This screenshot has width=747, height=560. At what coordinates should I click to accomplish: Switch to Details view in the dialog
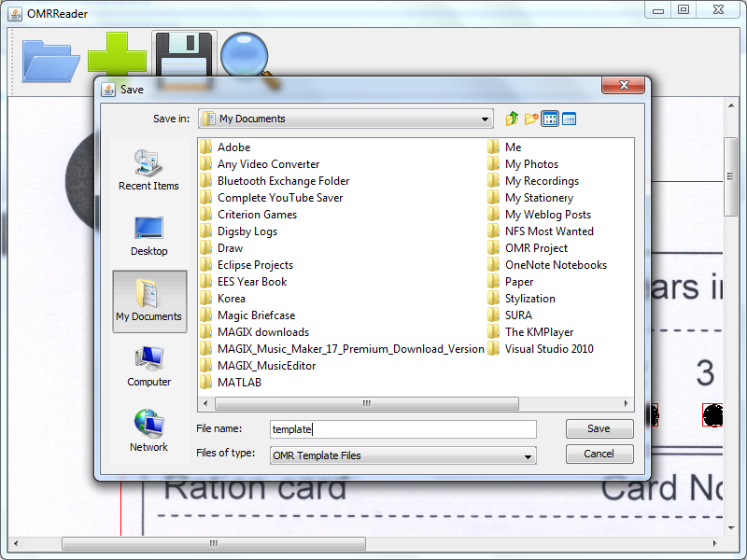(568, 119)
